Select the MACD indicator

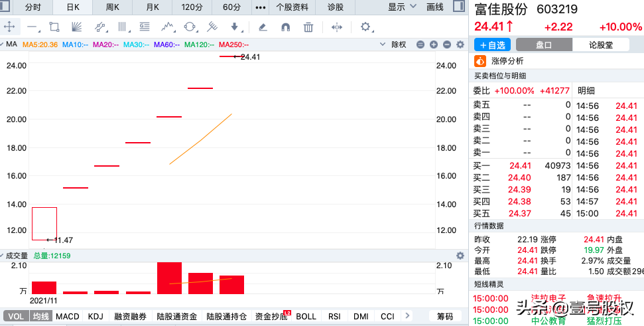tap(68, 316)
